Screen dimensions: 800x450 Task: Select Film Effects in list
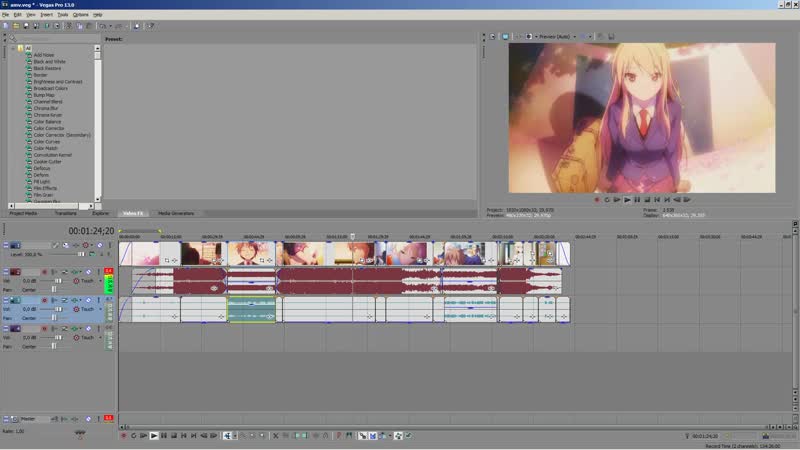click(x=45, y=188)
